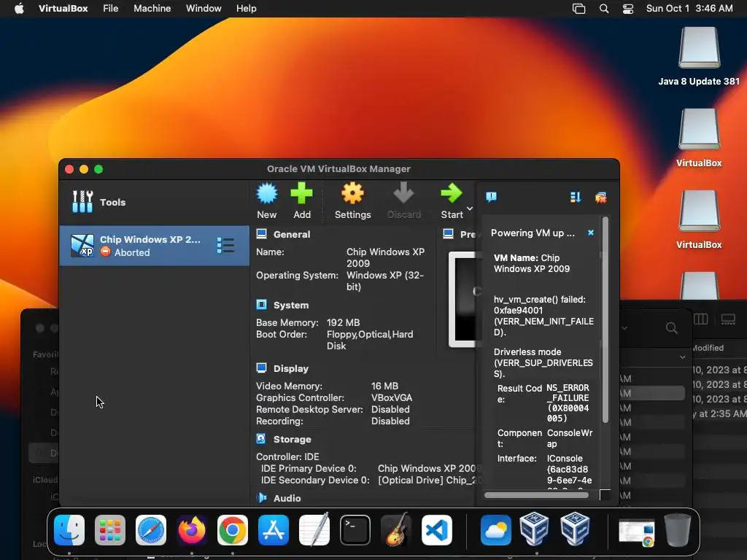Click the notification panel vertical scrollbar
Screen dimensions: 747x560
click(x=605, y=319)
